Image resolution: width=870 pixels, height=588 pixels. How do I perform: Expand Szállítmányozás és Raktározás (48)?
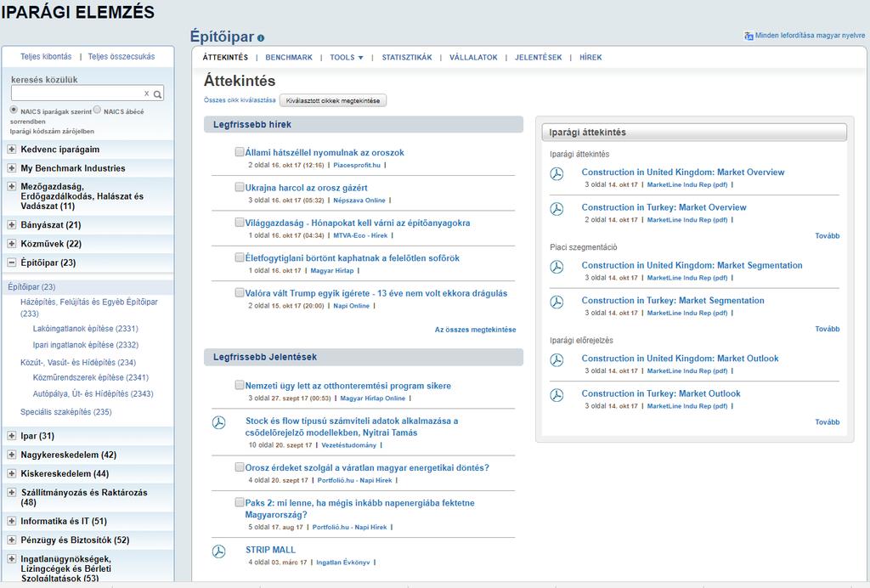(11, 493)
